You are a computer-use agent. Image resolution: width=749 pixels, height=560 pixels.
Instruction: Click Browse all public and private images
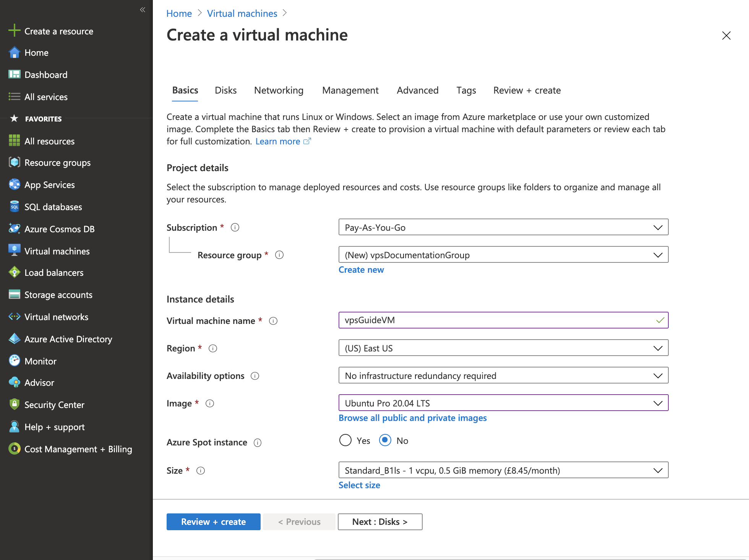coord(412,418)
